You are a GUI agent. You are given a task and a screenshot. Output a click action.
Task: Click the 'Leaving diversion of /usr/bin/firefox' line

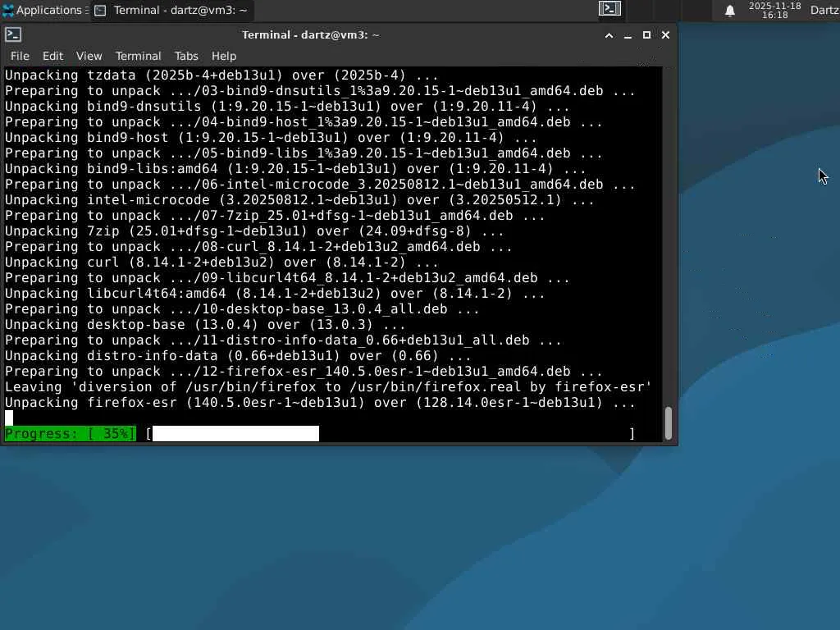tap(328, 387)
